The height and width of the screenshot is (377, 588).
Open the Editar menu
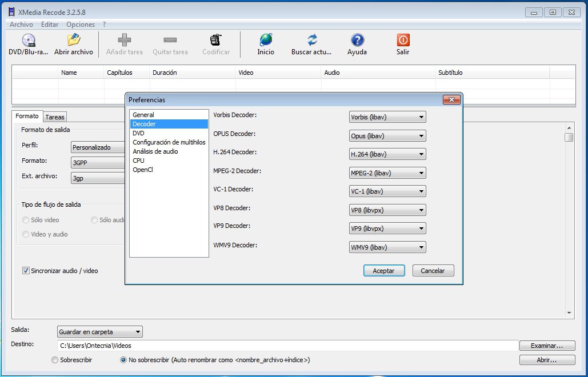coord(50,25)
